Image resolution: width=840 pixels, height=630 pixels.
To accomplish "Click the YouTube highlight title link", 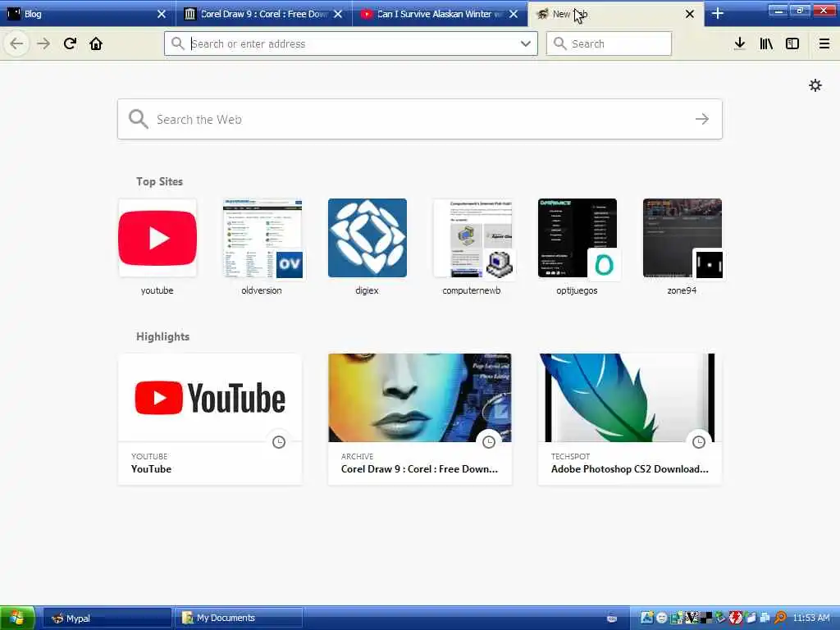I will pyautogui.click(x=151, y=468).
